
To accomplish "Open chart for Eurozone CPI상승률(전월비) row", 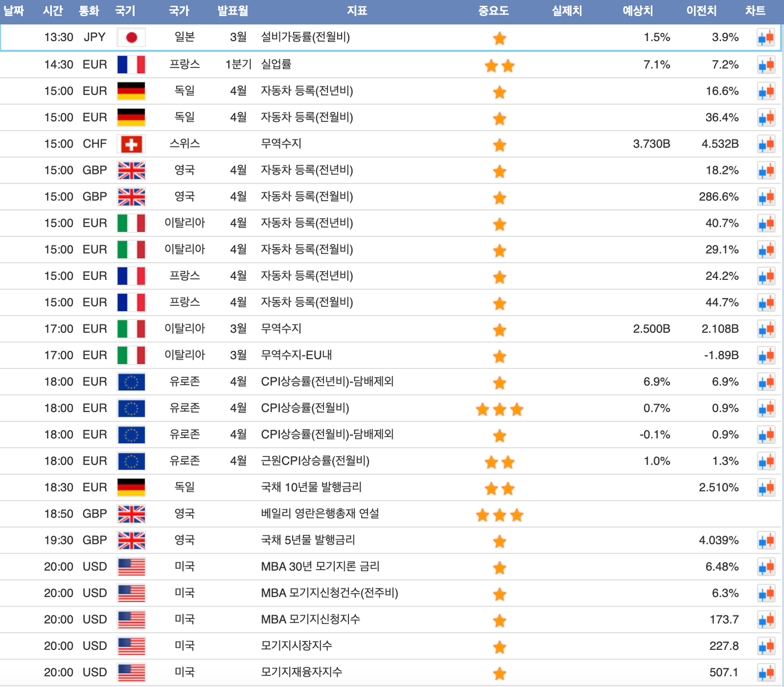I will click(x=766, y=408).
